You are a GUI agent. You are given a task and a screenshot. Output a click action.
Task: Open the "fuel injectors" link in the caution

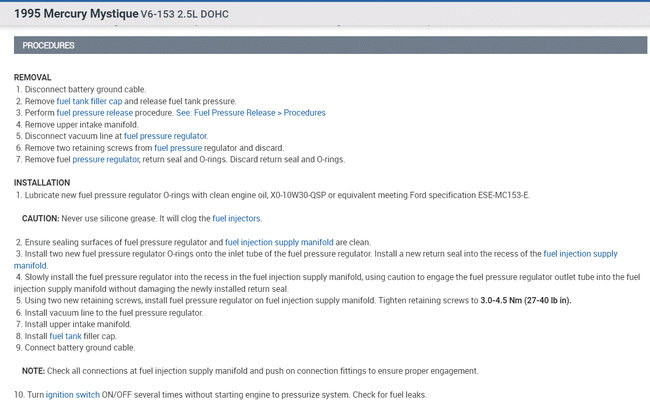coord(237,217)
